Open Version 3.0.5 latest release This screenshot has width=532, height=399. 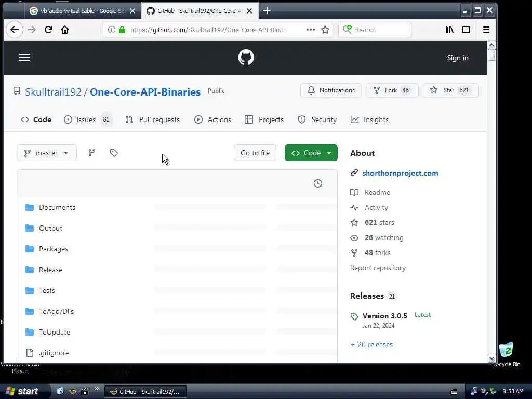385,316
